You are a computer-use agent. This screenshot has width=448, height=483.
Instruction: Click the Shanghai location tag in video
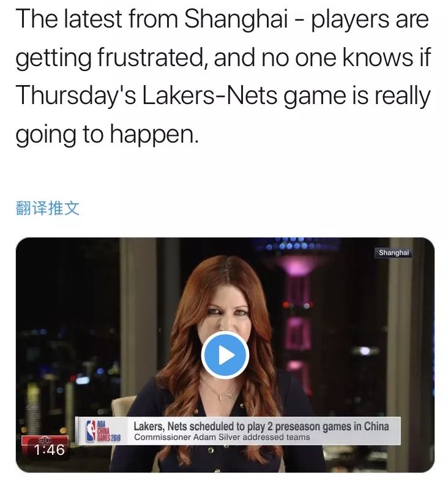(394, 253)
